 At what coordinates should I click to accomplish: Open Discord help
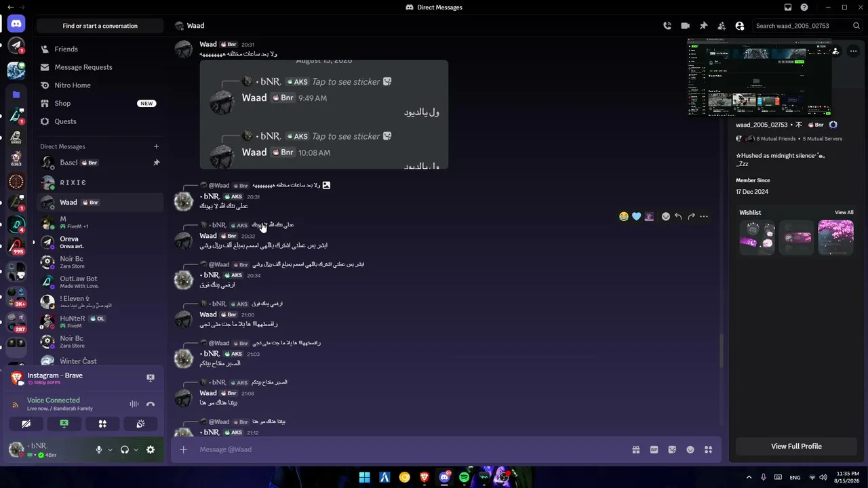[x=804, y=7]
